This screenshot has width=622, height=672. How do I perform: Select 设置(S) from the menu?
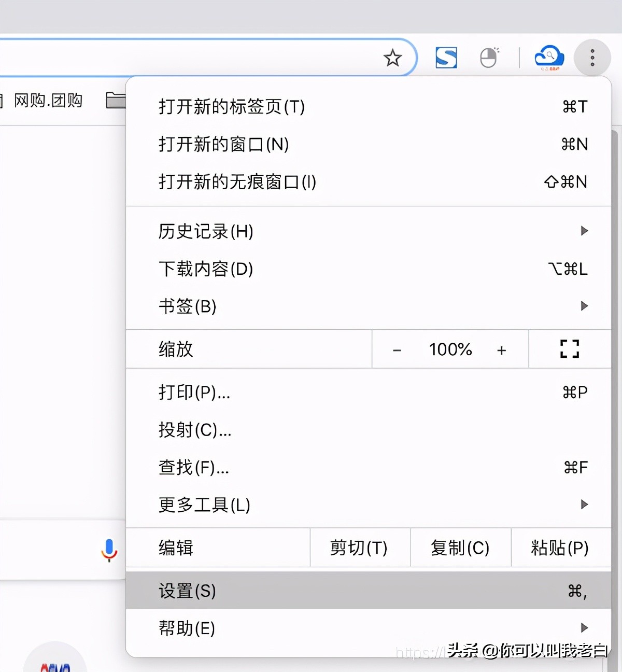click(187, 591)
